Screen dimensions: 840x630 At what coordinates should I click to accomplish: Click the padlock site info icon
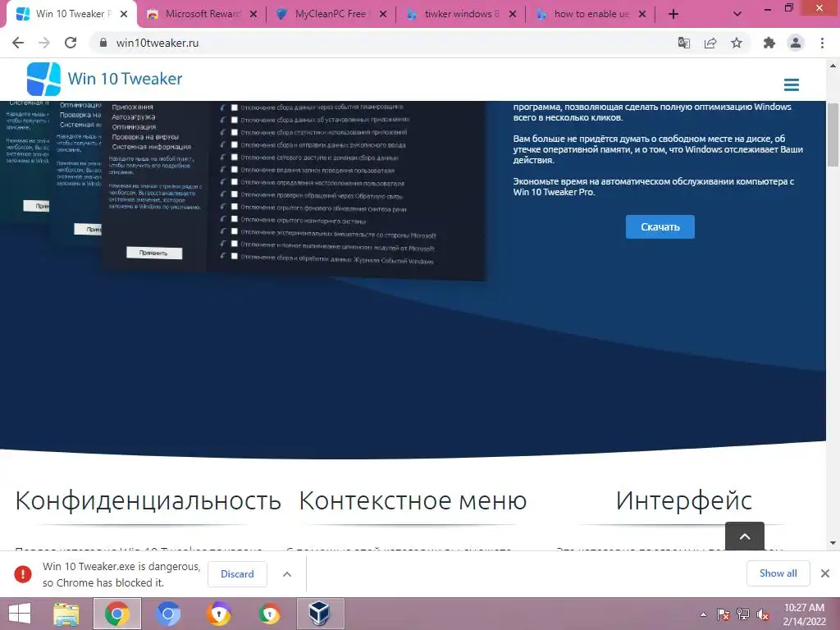pos(103,43)
